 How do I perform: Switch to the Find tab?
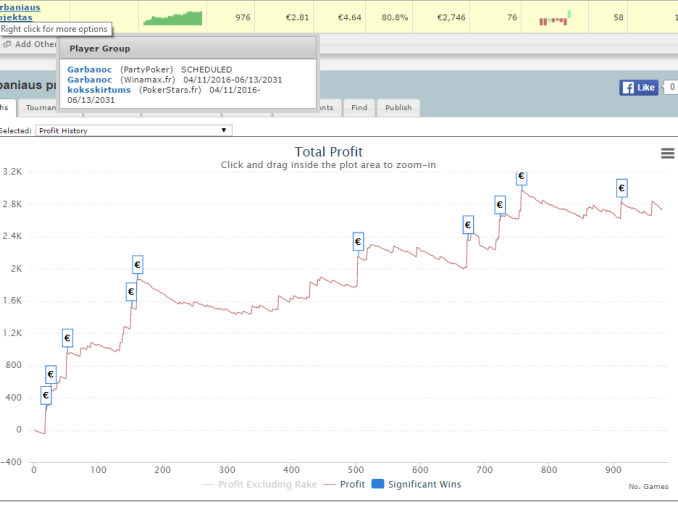click(x=359, y=107)
